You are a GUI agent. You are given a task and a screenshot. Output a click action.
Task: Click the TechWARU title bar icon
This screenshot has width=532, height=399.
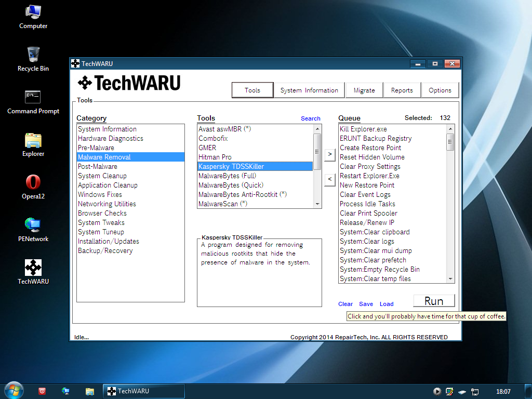(x=75, y=63)
